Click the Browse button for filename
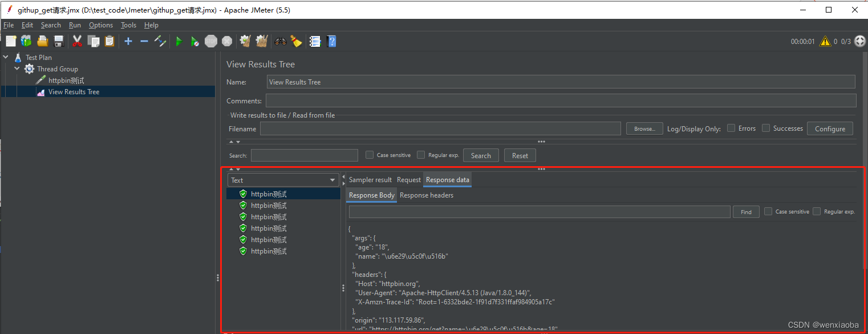This screenshot has height=334, width=868. click(644, 128)
